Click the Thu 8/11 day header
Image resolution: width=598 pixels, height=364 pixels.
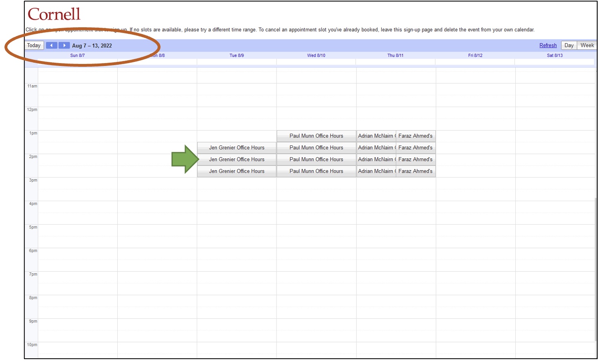395,55
